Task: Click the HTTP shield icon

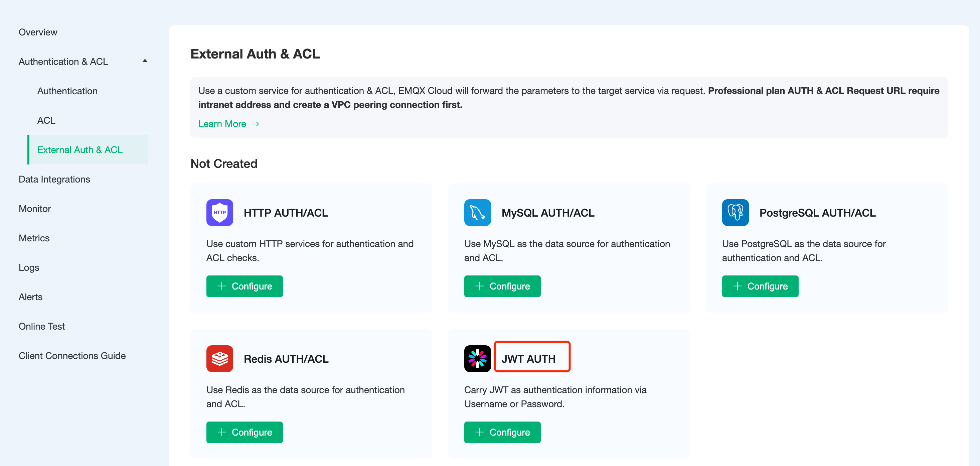Action: pos(219,213)
